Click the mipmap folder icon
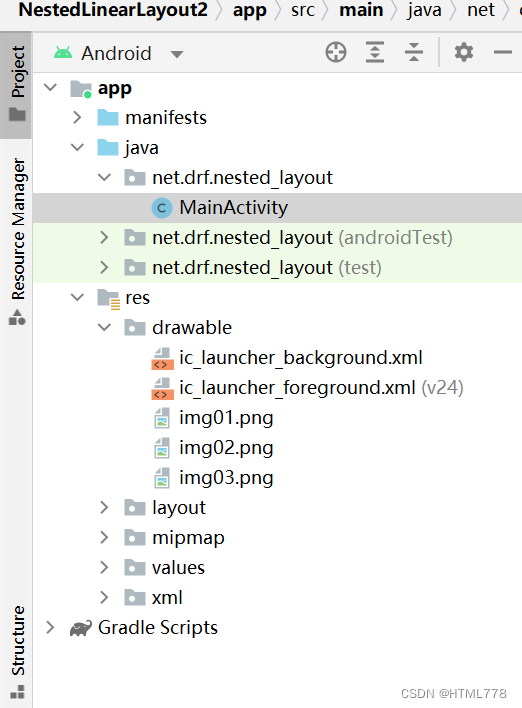 [x=135, y=537]
